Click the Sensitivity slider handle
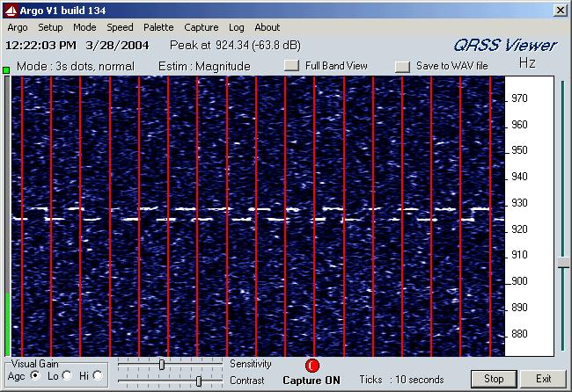 pyautogui.click(x=162, y=364)
